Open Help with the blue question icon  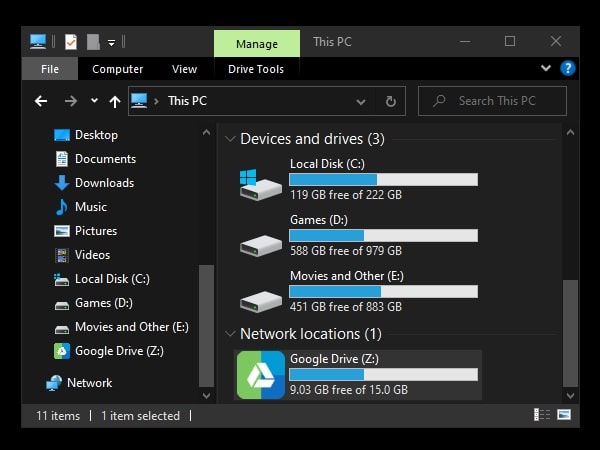(x=567, y=68)
